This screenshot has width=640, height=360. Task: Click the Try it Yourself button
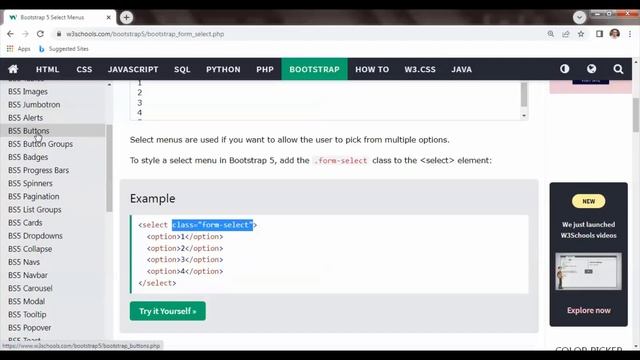(x=168, y=311)
